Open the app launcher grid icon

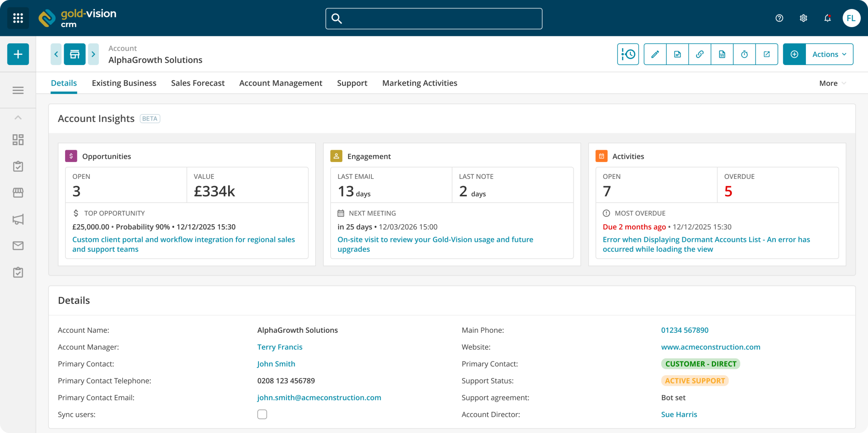pos(18,18)
